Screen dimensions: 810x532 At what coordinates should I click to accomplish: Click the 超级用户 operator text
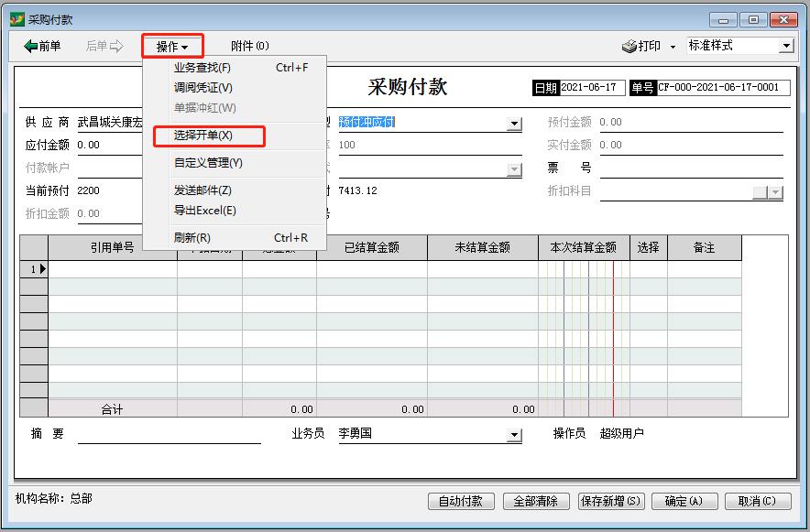[621, 433]
